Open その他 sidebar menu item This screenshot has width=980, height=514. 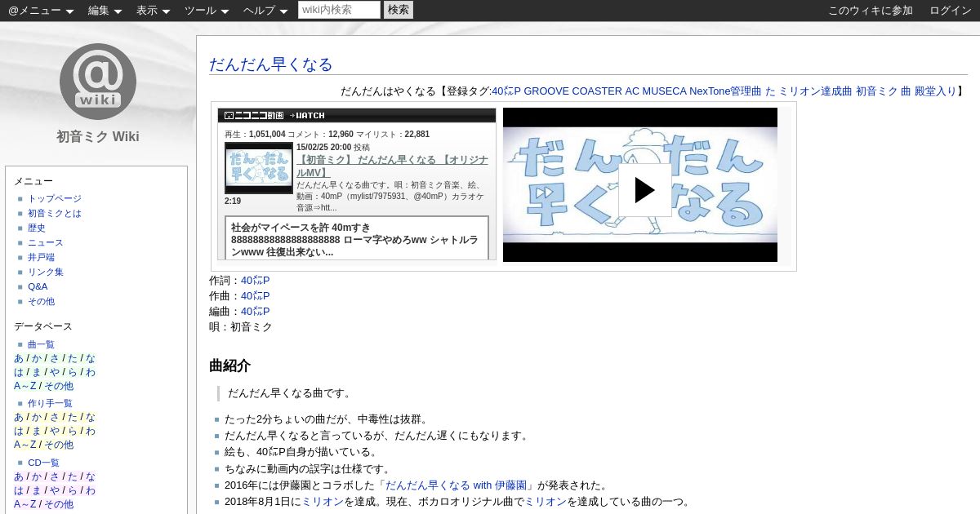41,301
